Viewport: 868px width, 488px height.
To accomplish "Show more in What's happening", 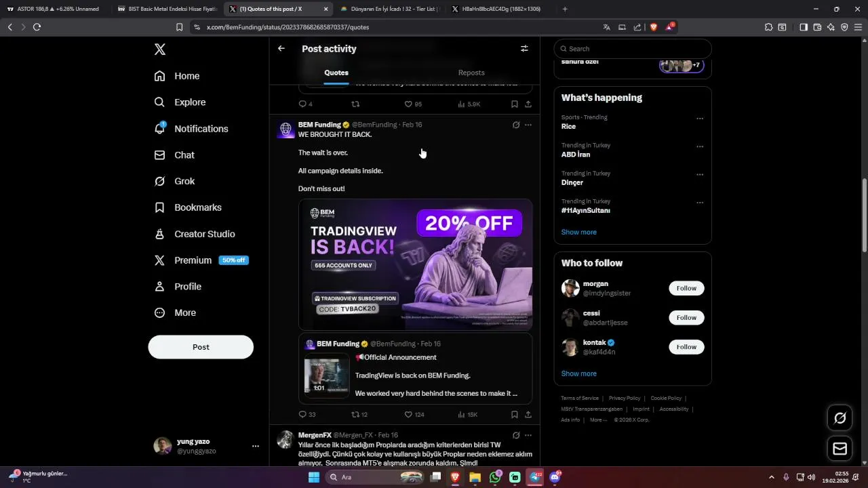I will pos(579,232).
